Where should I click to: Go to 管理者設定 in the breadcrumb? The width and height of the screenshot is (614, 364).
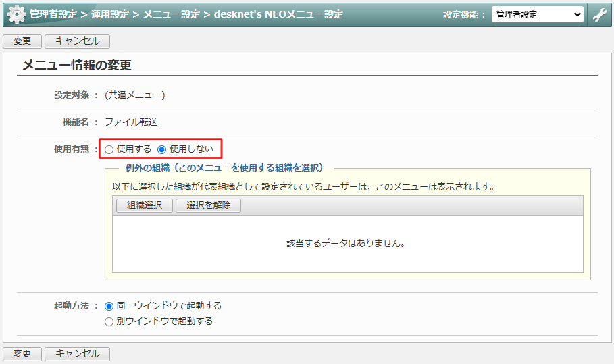point(53,14)
